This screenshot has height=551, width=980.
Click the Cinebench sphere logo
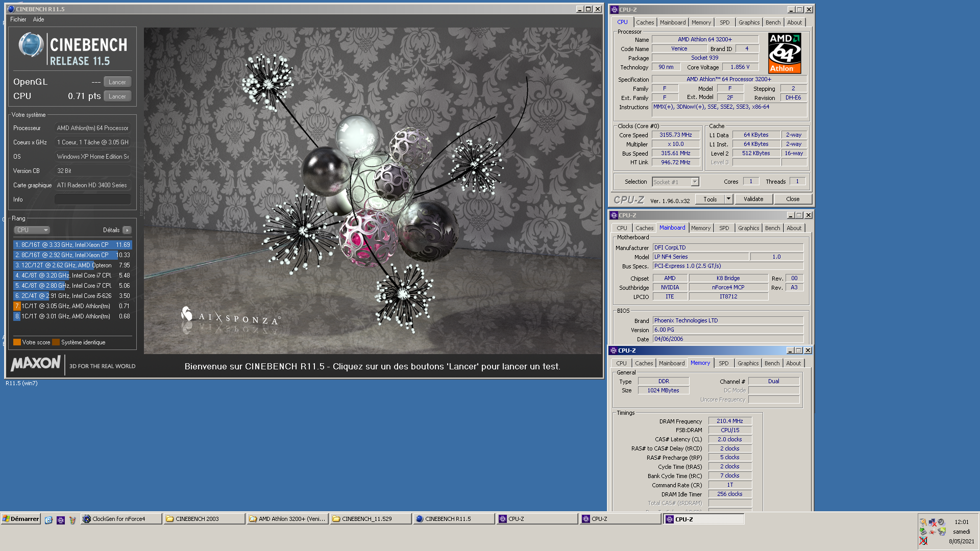[31, 45]
